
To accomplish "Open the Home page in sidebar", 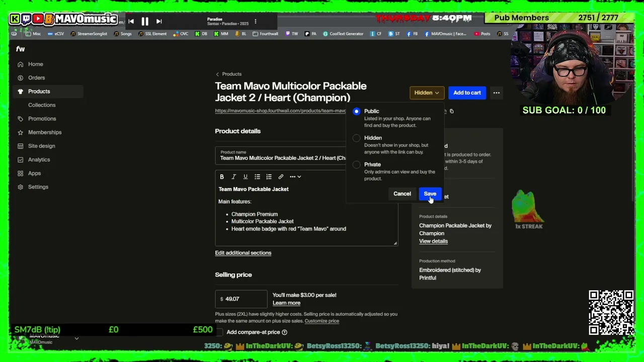I will 35,64.
